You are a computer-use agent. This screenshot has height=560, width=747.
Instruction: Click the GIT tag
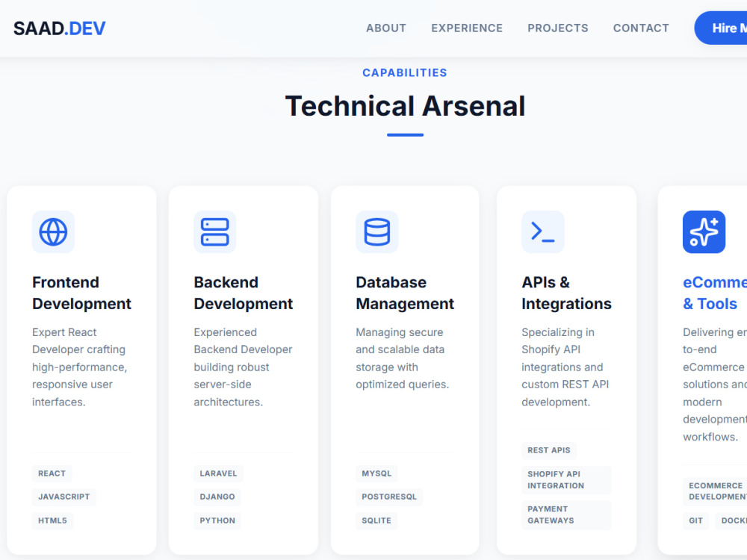pos(695,520)
